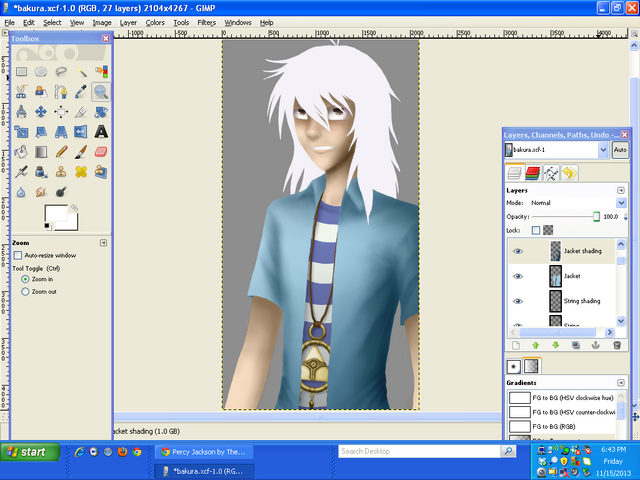Open the Gradients tab menu arrow
The image size is (640, 480).
click(x=621, y=383)
